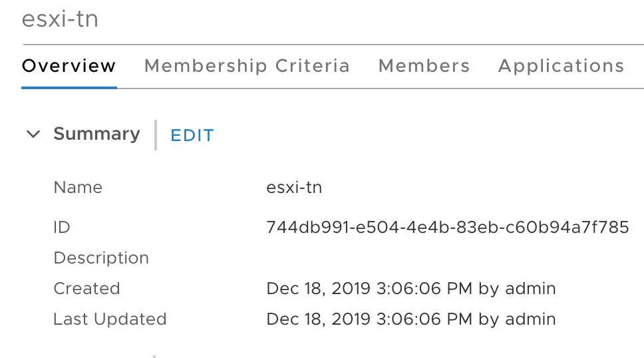Click admin in the Last Updated row
The image size is (644, 358).
point(530,319)
